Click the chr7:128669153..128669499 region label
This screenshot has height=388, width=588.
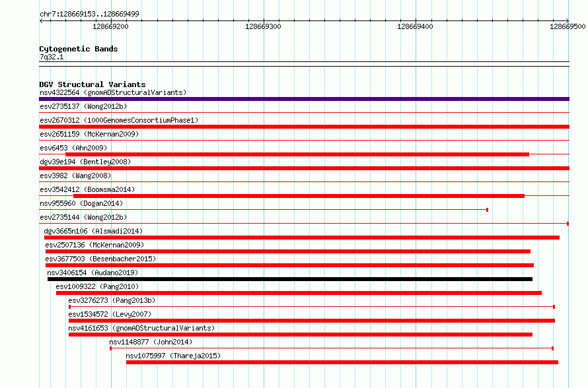tap(89, 14)
